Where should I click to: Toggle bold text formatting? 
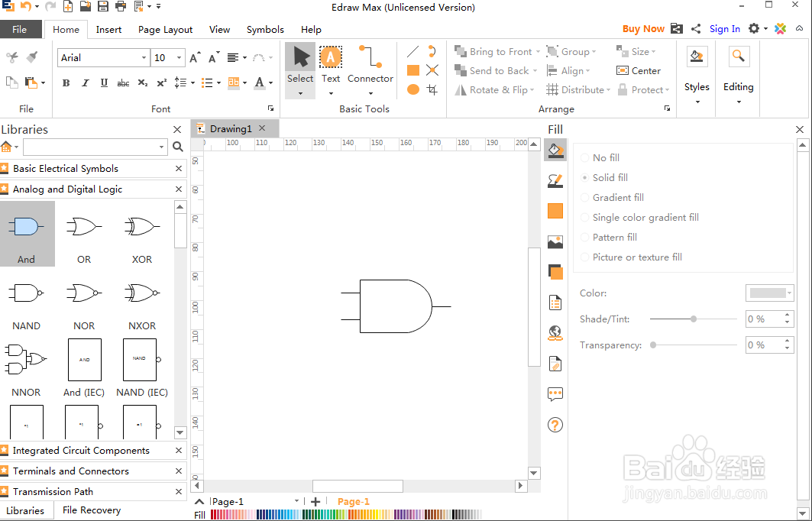pyautogui.click(x=66, y=83)
